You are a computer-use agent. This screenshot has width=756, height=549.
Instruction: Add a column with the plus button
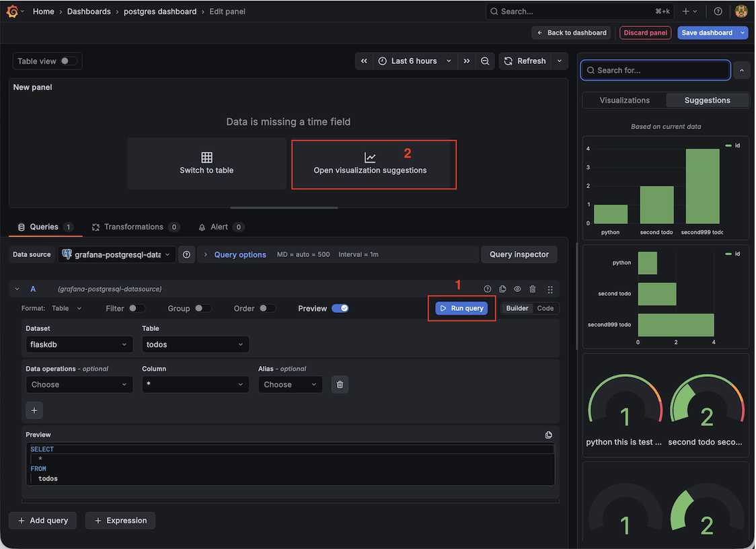coord(34,410)
